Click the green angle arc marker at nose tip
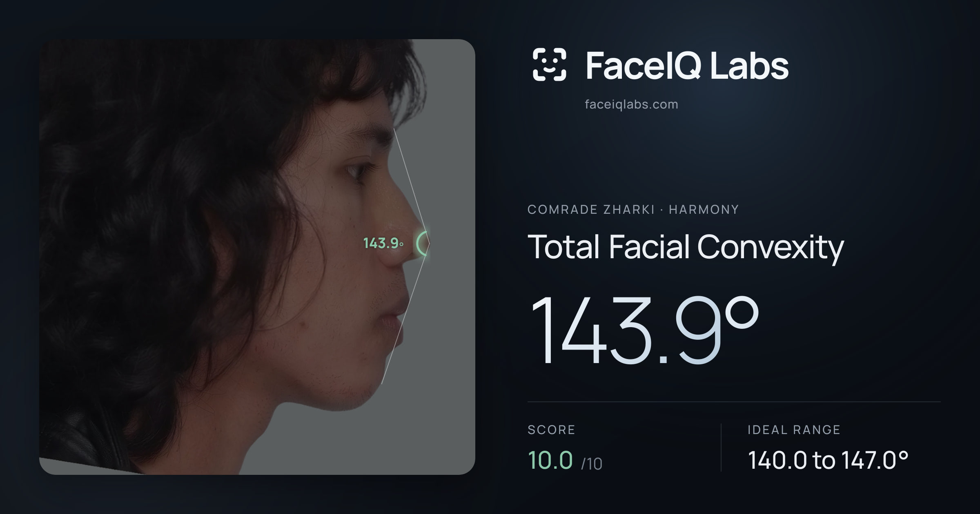This screenshot has height=514, width=980. (x=423, y=244)
